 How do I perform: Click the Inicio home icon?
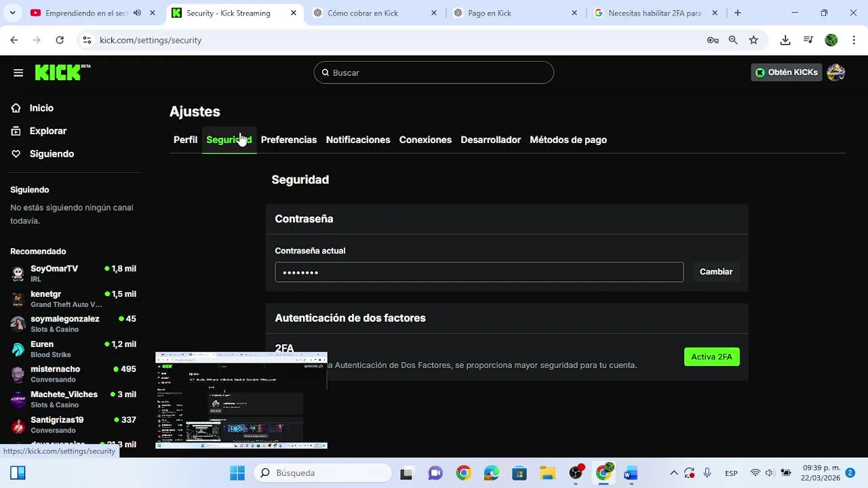[16, 108]
